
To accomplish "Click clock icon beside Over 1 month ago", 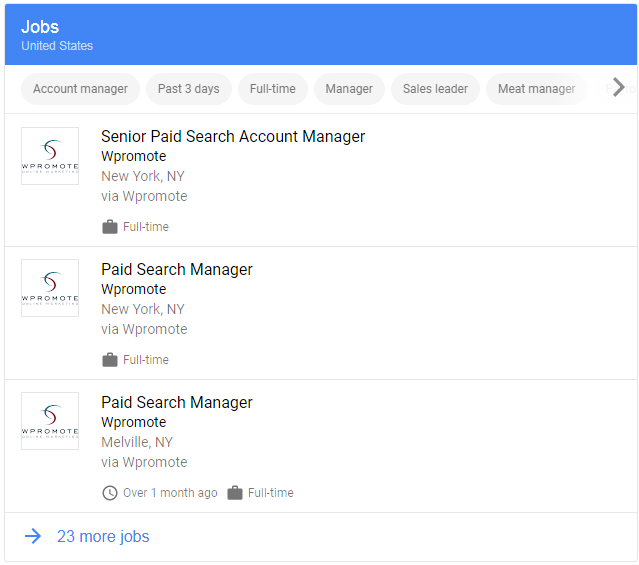I will pyautogui.click(x=110, y=493).
